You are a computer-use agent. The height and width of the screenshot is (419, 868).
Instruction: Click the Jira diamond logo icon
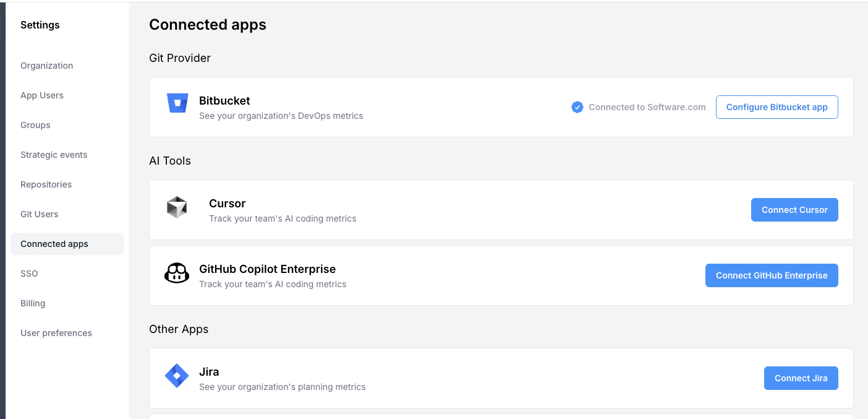[x=177, y=376]
